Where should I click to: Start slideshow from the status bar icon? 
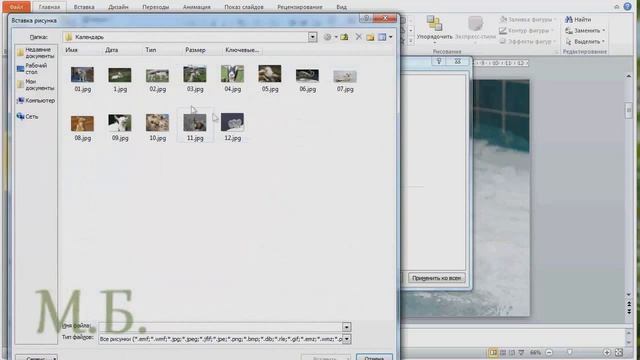pyautogui.click(x=521, y=352)
